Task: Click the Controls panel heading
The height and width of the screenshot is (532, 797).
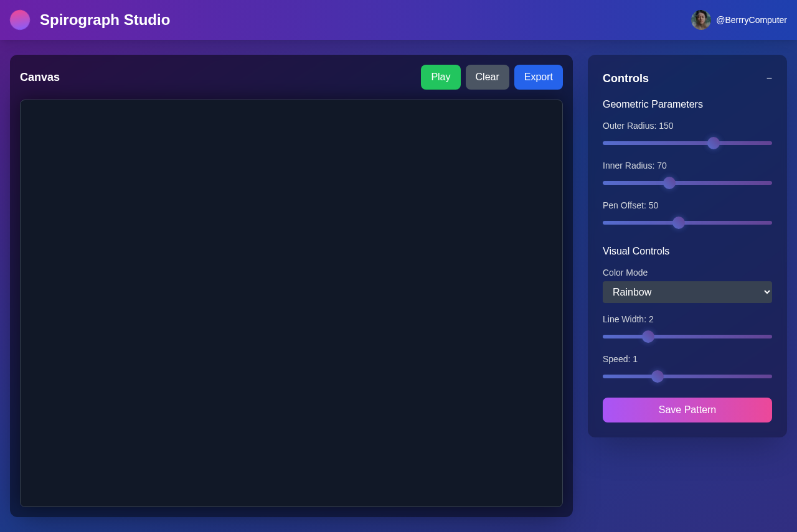Action: tap(625, 78)
